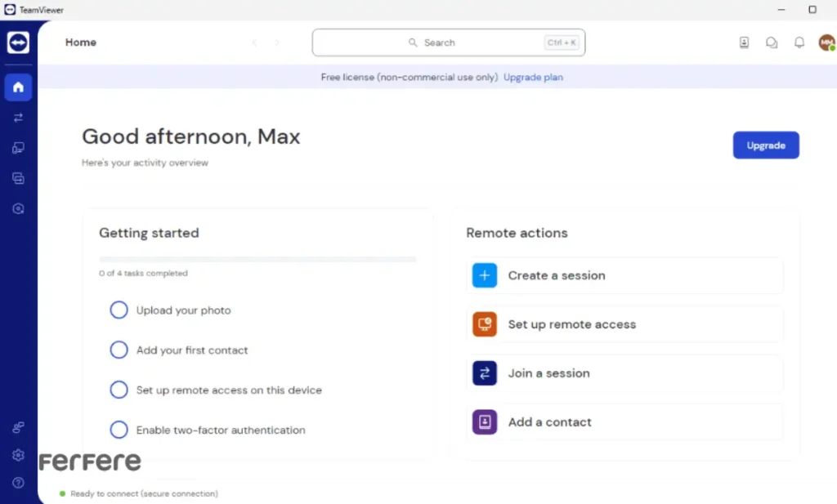
Task: Open the notifications bell icon
Action: point(799,42)
